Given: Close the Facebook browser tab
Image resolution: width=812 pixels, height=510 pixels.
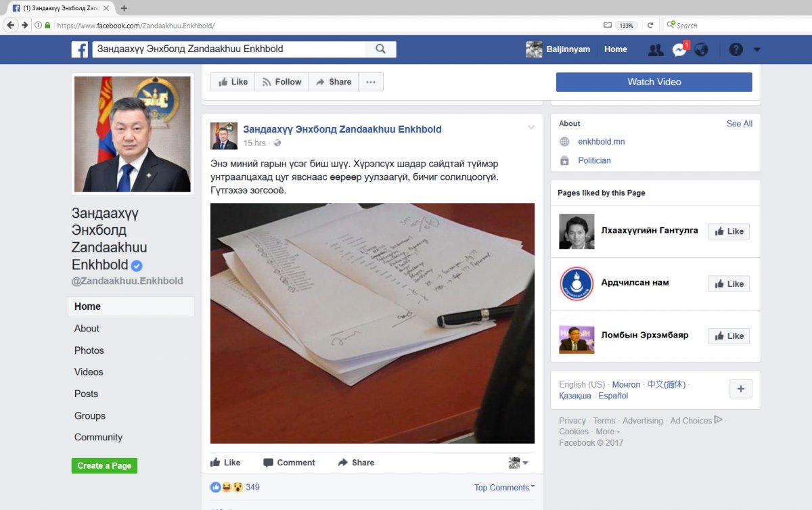Looking at the screenshot, I should [x=106, y=8].
